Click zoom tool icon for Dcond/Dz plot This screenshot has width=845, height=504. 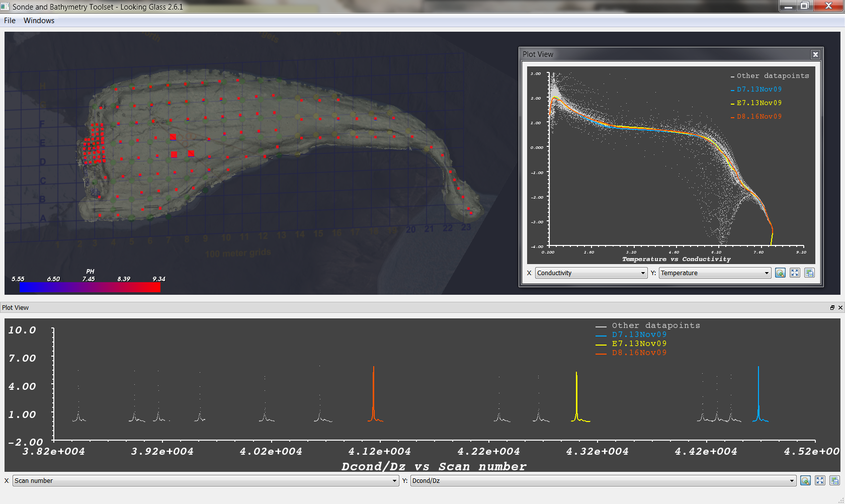(805, 480)
